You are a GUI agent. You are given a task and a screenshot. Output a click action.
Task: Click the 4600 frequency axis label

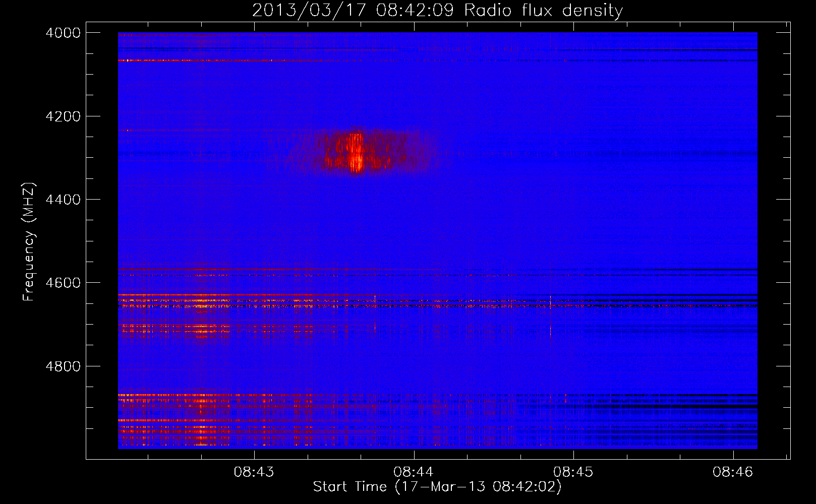[63, 283]
